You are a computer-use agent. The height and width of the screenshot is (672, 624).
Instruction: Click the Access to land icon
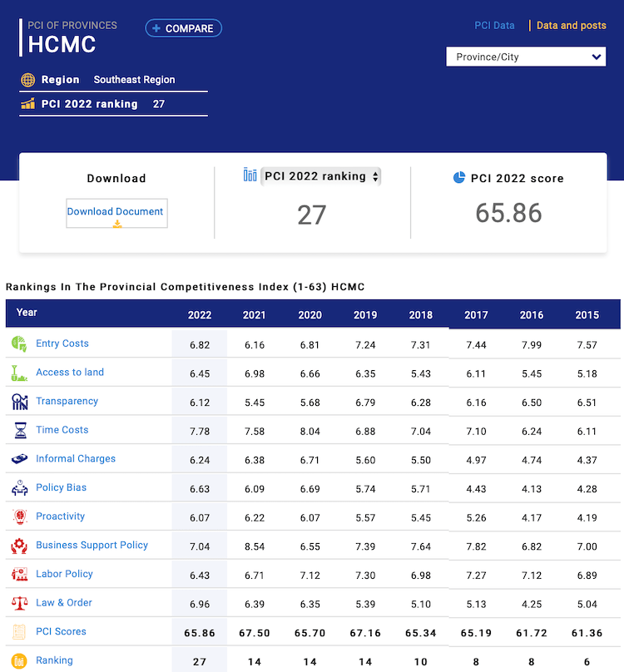click(x=19, y=373)
